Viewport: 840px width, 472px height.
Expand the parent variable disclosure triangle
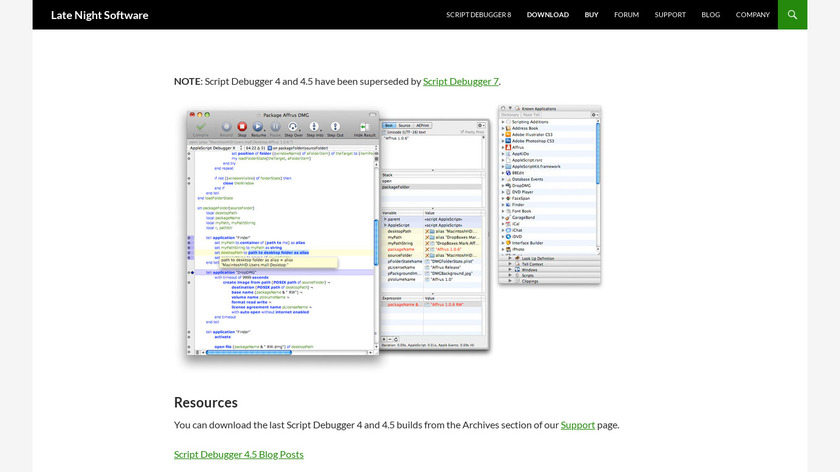coord(384,219)
